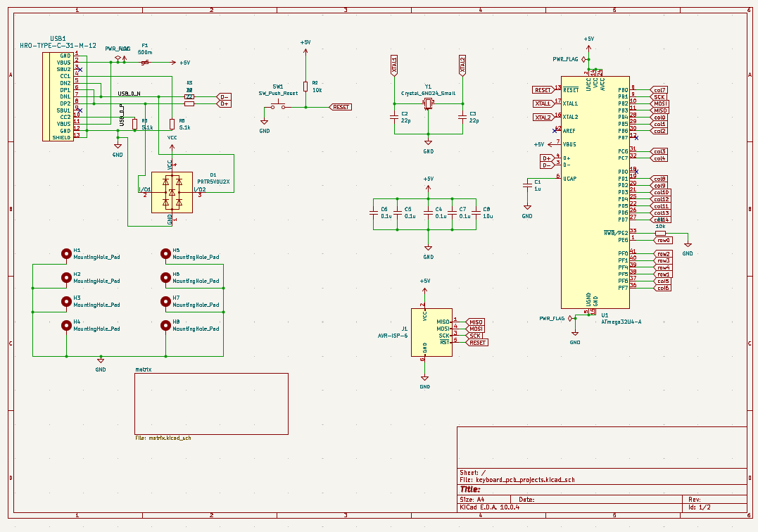The width and height of the screenshot is (758, 532).
Task: Click the col5 label on PF6
Action: [662, 281]
